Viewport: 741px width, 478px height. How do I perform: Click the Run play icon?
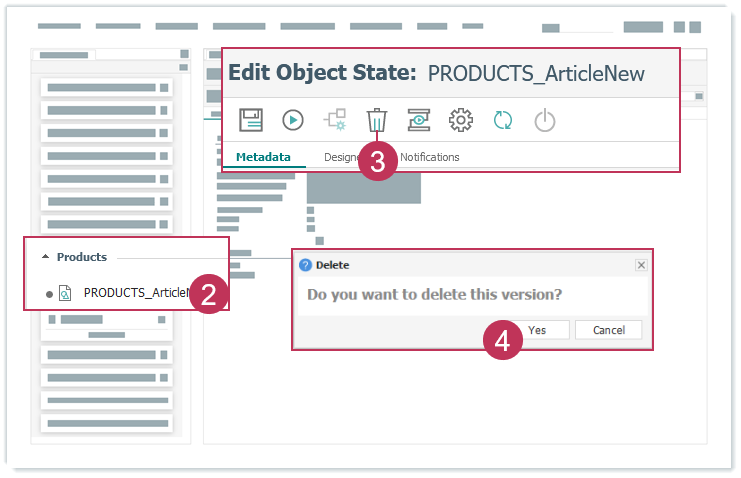click(293, 120)
